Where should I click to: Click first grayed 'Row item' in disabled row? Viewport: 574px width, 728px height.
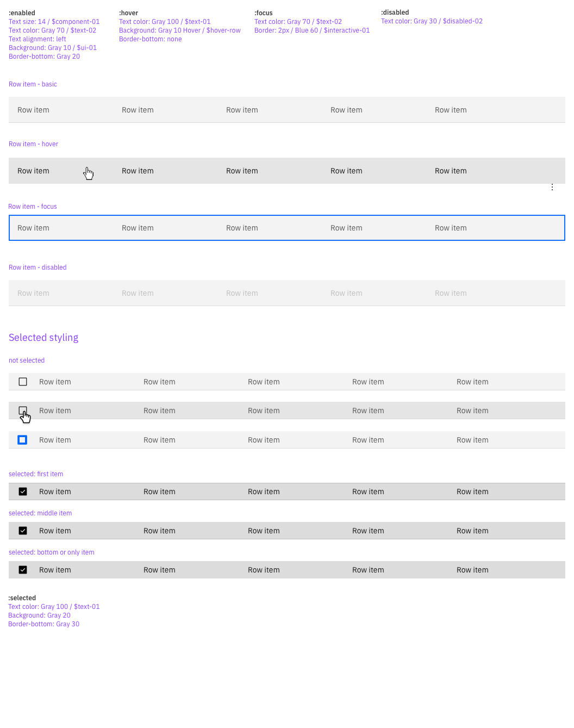33,293
